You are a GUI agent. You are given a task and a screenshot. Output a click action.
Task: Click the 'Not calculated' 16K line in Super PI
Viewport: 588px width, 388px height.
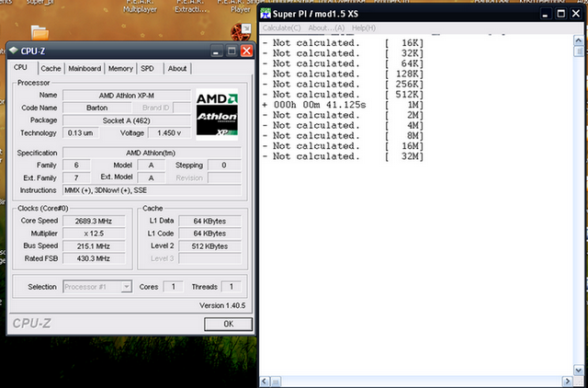(x=343, y=43)
